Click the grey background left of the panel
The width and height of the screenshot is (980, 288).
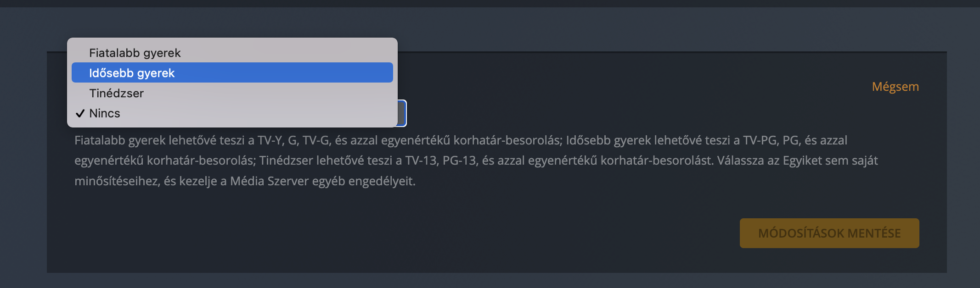click(x=23, y=161)
